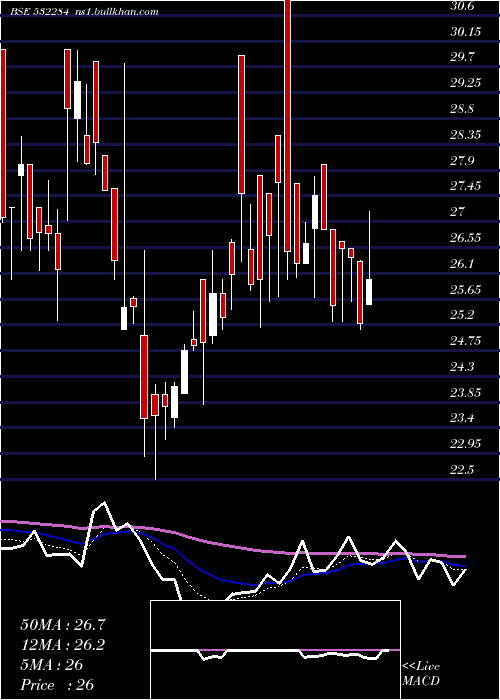Click the tallest red candle reaching the chart top

pyautogui.click(x=288, y=126)
